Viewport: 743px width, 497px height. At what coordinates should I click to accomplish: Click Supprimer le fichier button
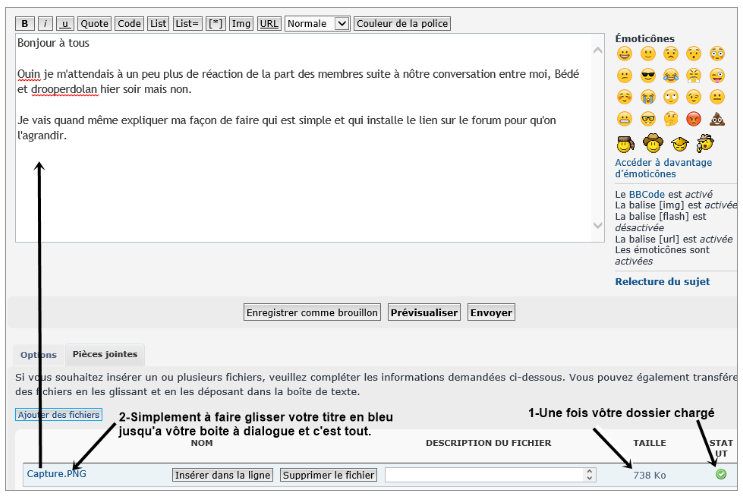point(328,475)
